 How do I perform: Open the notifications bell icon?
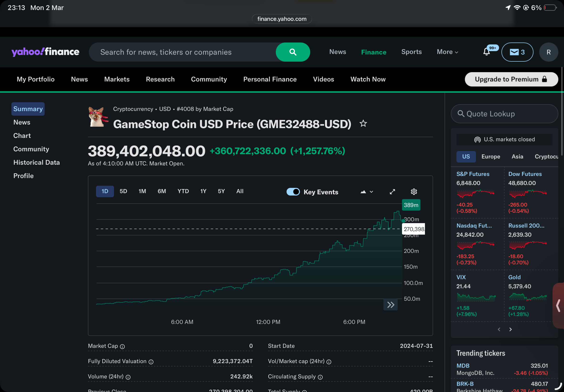click(486, 52)
